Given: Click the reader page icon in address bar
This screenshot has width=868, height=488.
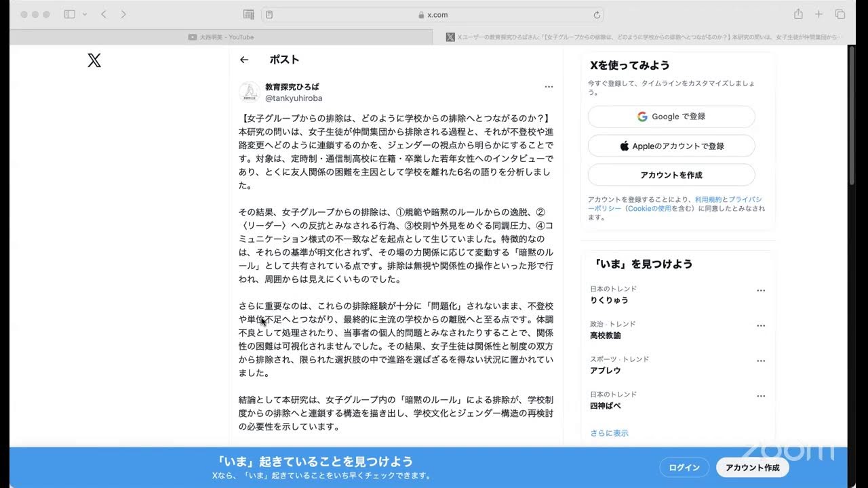Looking at the screenshot, I should [269, 14].
